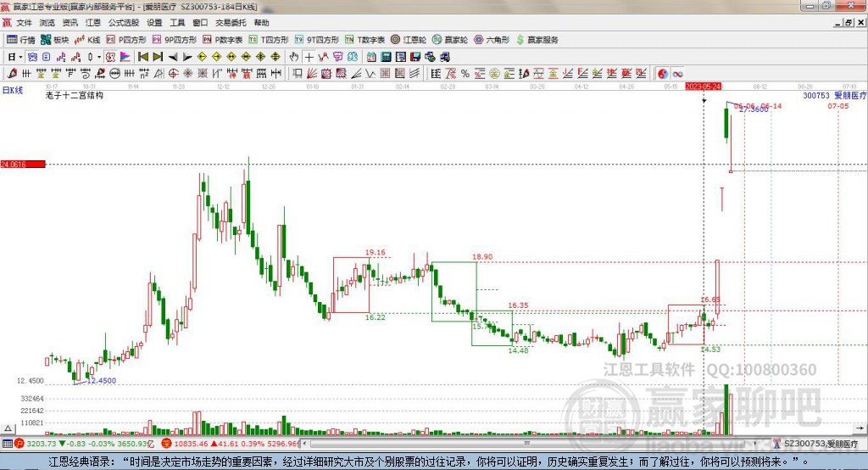
Task: Click the highlighted 2023-05-24 date marker
Action: [x=703, y=87]
